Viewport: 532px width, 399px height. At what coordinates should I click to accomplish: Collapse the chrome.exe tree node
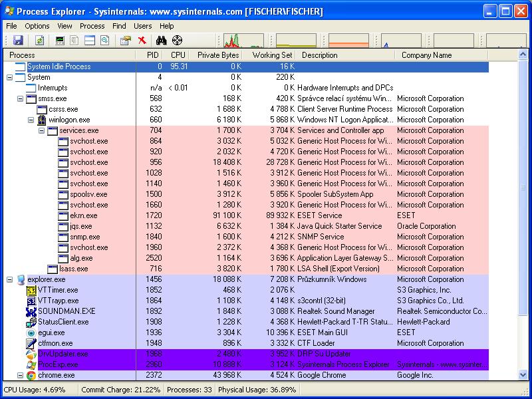point(21,376)
